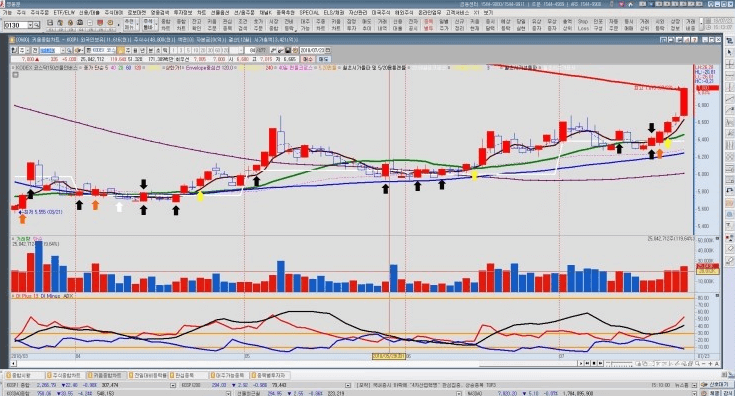
Task: Open the NASDAQ ticker row dropdown at bottom
Action: pyautogui.click(x=694, y=394)
